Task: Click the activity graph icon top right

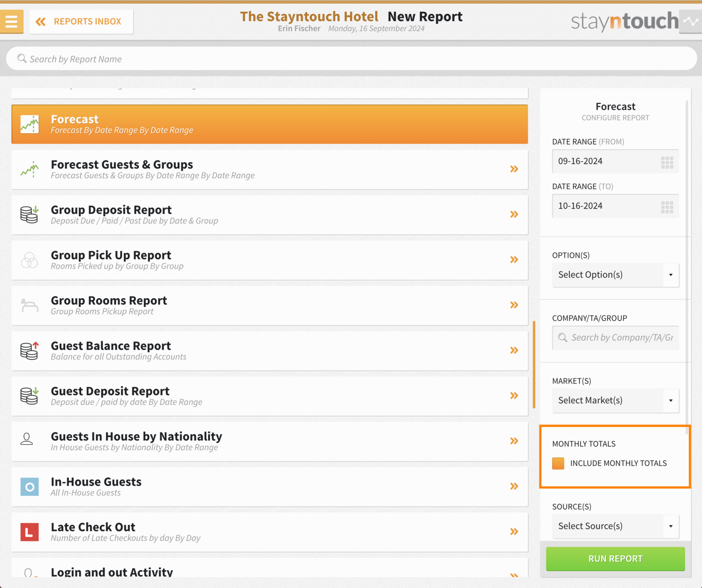Action: click(x=690, y=21)
